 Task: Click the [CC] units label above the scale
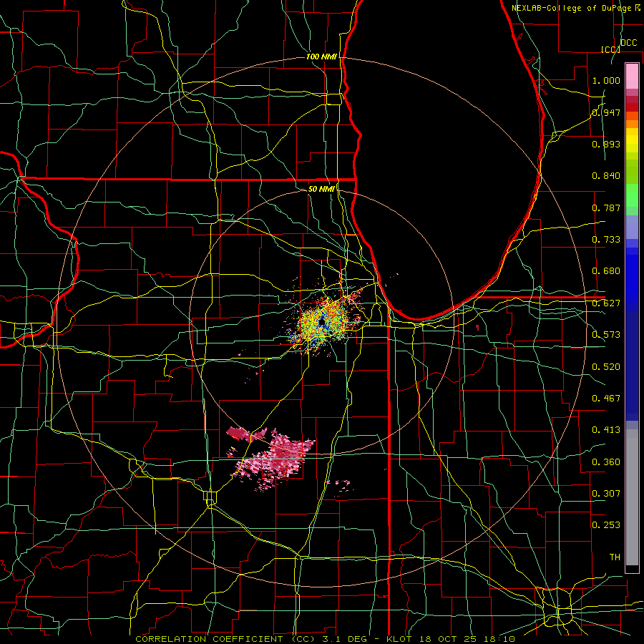tap(610, 49)
